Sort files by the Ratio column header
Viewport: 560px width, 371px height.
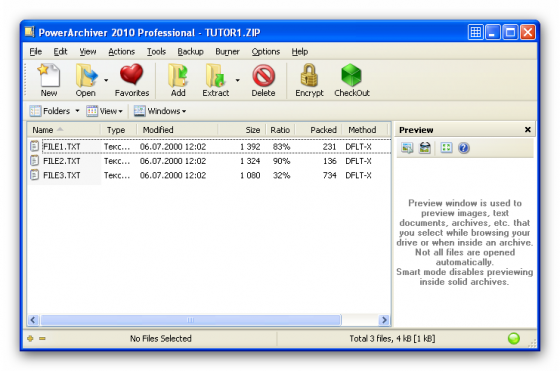[x=280, y=130]
